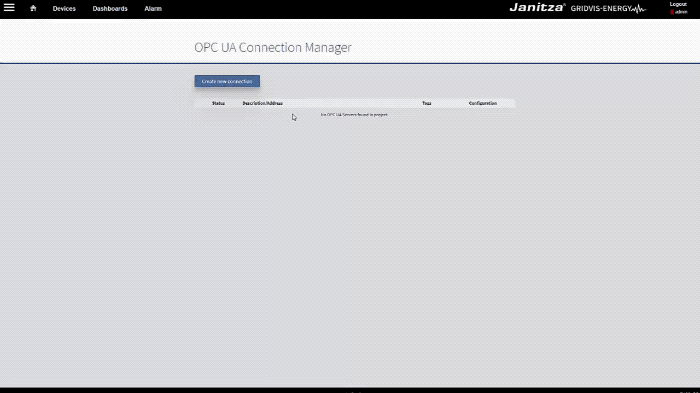This screenshot has height=393, width=700.
Task: Click the 'No OPC UA Servers found' message
Action: (x=354, y=115)
